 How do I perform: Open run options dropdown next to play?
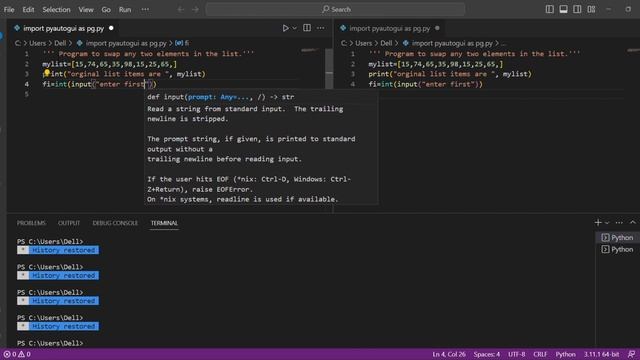(294, 28)
